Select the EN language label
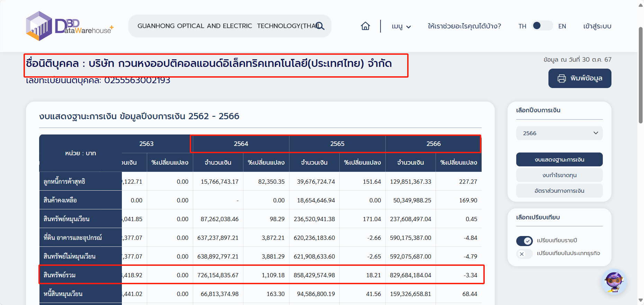Viewport: 644px width, 305px height. click(562, 26)
